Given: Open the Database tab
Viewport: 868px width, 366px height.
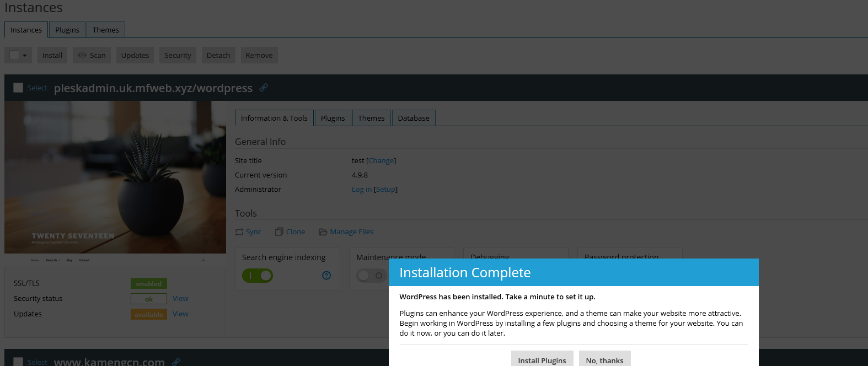Looking at the screenshot, I should 414,118.
